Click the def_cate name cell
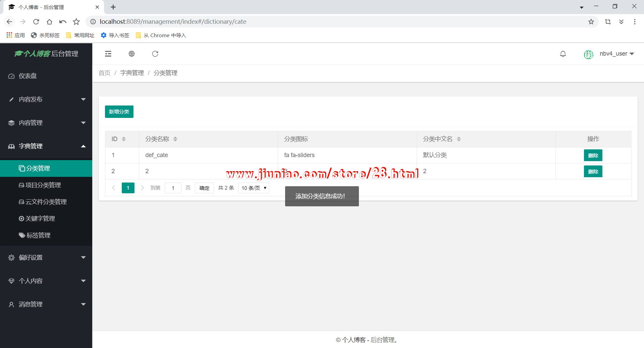Image resolution: width=644 pixels, height=348 pixels. pyautogui.click(x=208, y=155)
